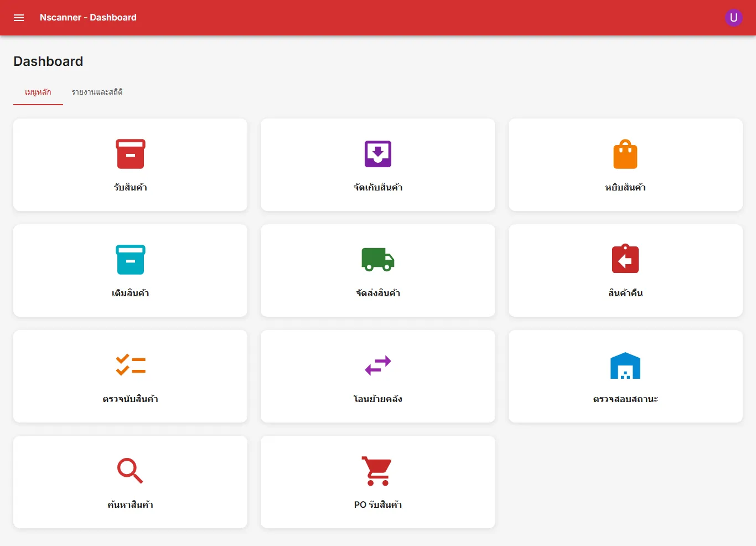Open the PO รับสินค้า card
Viewport: 756px width, 546px height.
377,482
